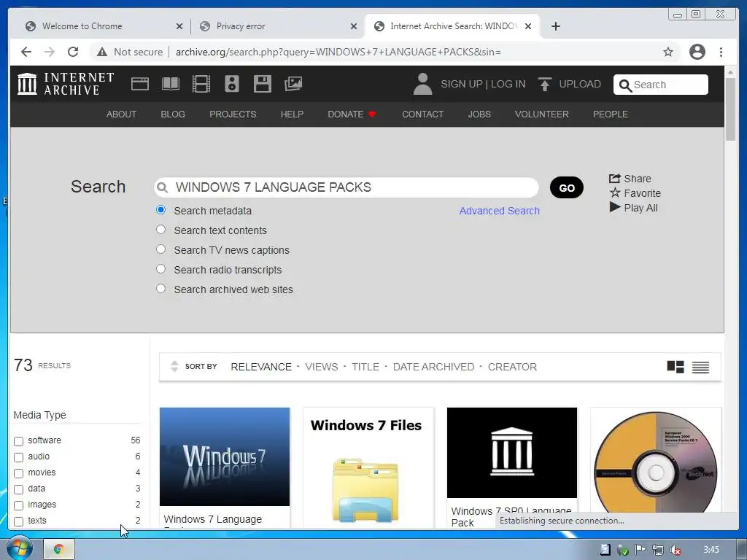This screenshot has height=560, width=747.
Task: Sort results by DATE ARCHIVED
Action: coord(433,367)
